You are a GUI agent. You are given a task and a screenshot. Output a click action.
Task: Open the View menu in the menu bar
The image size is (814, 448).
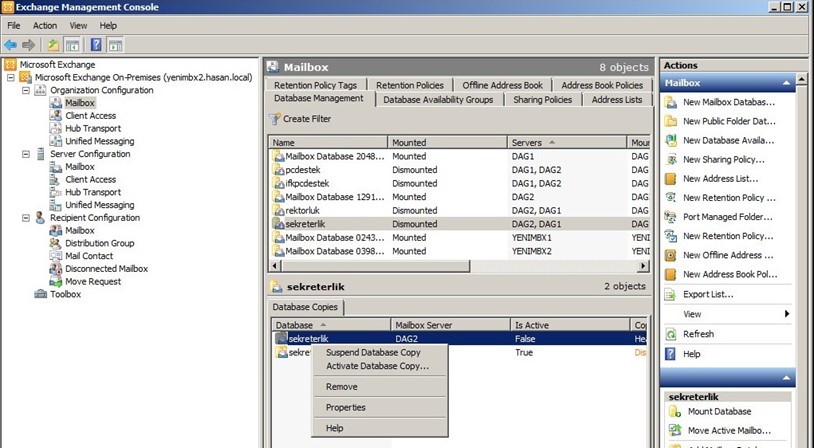(78, 25)
